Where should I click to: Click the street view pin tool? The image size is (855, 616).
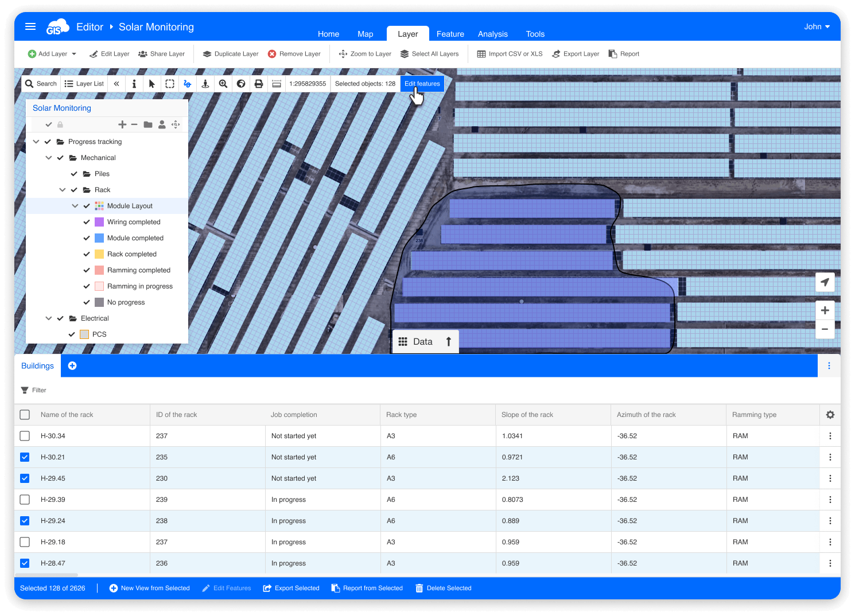coord(205,84)
